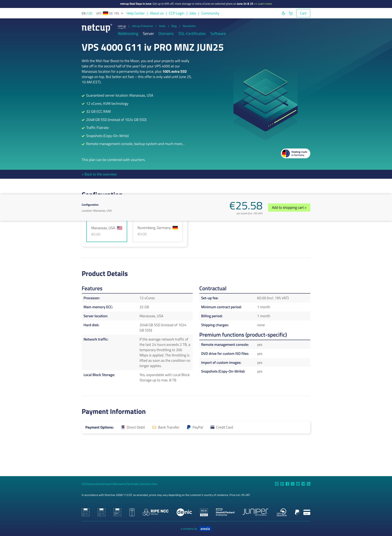Click Learn more in top banner
The width and height of the screenshot is (392, 536).
click(265, 4)
